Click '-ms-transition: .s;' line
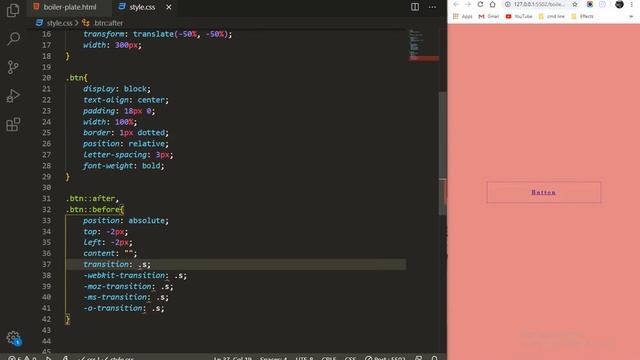 click(126, 297)
